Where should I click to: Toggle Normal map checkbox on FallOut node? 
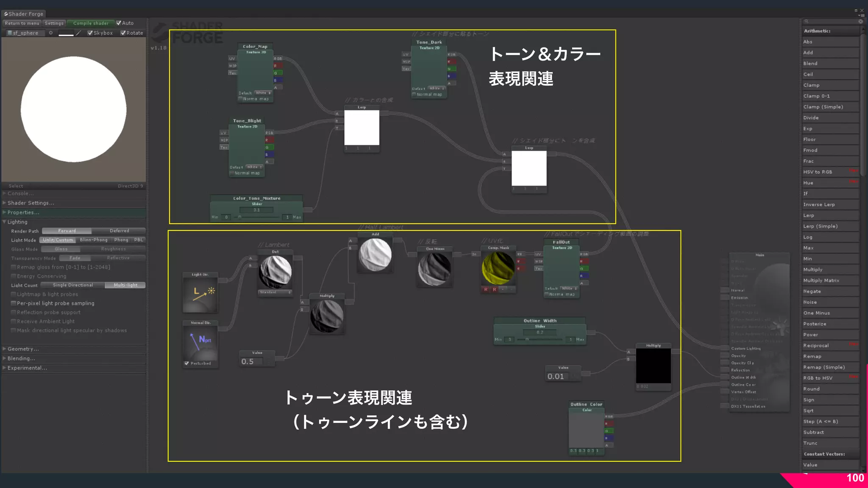[x=547, y=294]
